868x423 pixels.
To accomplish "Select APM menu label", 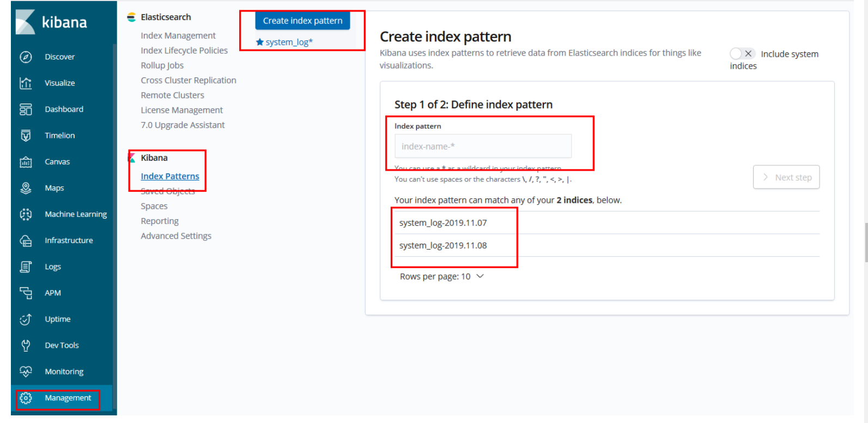I will (53, 293).
